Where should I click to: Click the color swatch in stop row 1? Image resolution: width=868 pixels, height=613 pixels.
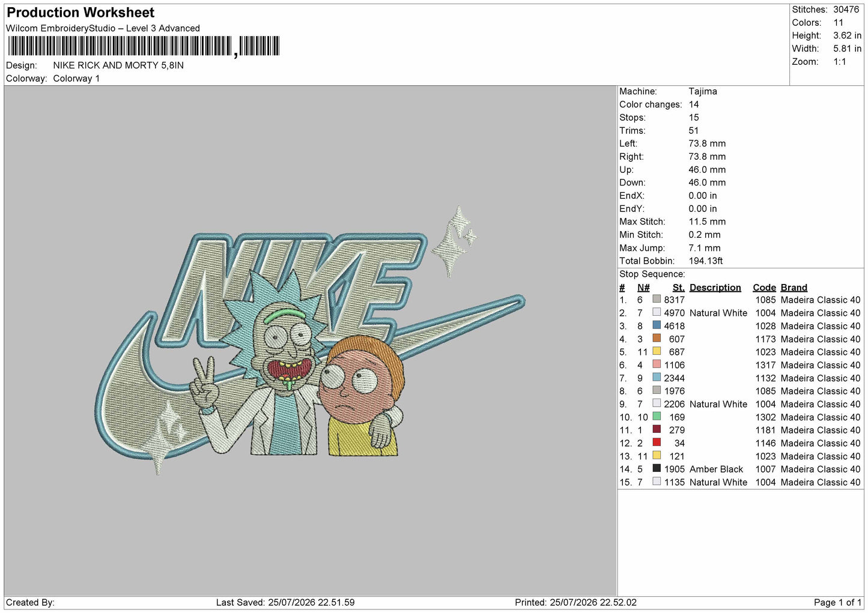[657, 299]
